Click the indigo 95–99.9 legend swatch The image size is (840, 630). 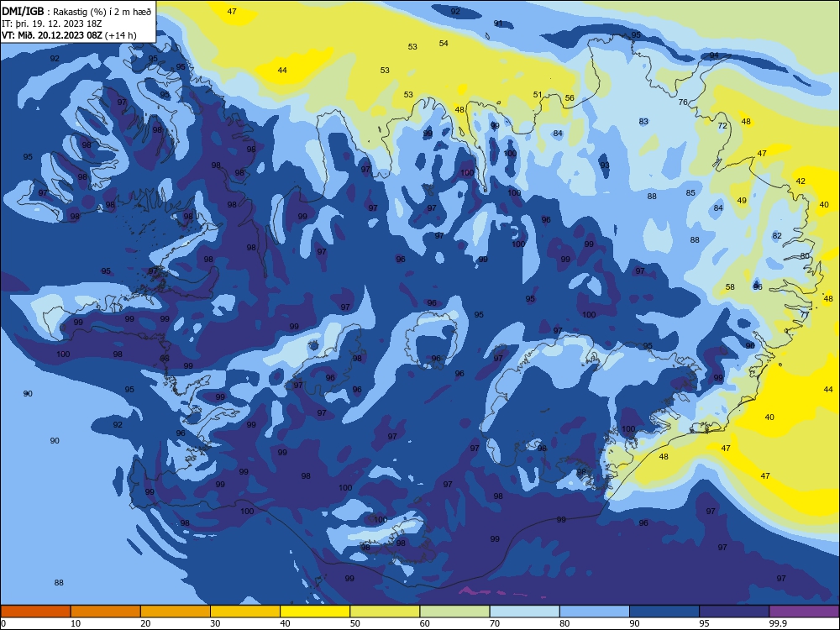point(734,612)
